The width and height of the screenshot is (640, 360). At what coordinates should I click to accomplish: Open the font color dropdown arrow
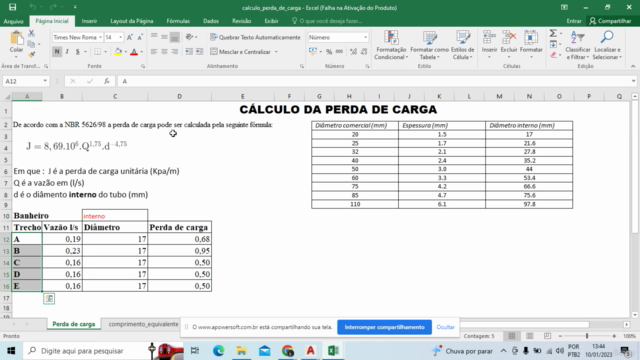coord(142,52)
